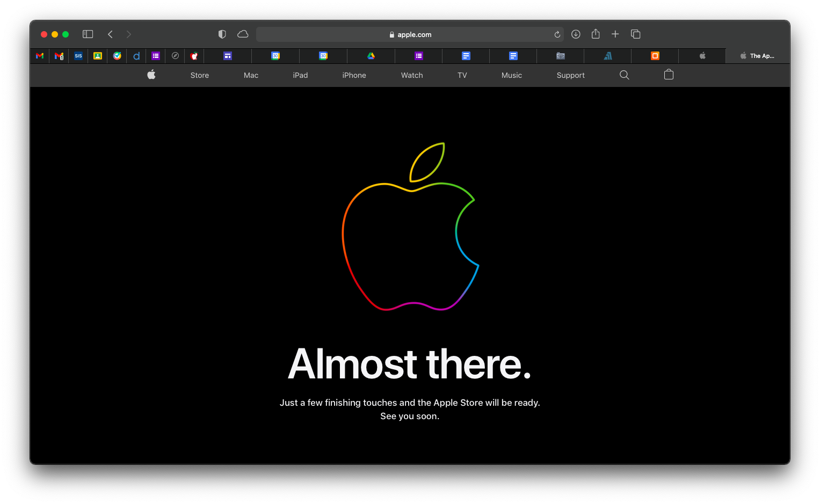Close the Safari window with red button

(x=44, y=34)
